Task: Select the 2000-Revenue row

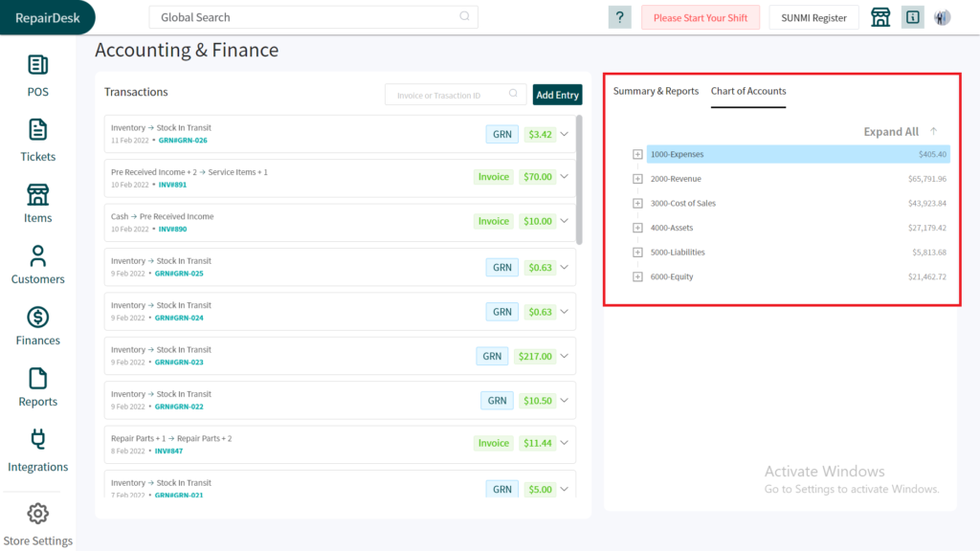Action: point(798,179)
